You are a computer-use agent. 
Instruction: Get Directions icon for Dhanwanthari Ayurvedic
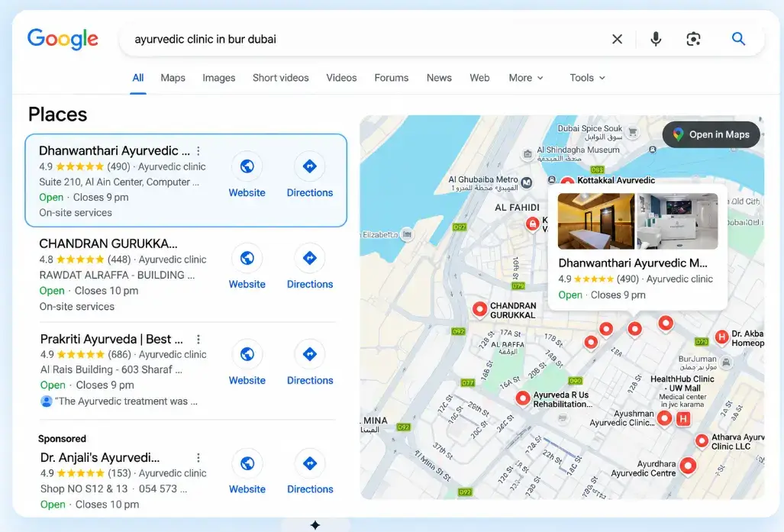click(x=309, y=166)
